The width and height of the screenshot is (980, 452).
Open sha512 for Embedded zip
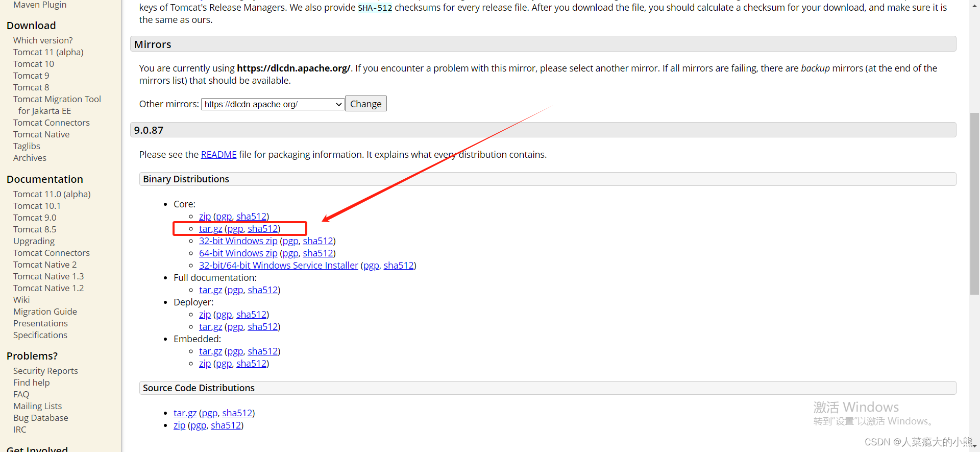click(251, 364)
